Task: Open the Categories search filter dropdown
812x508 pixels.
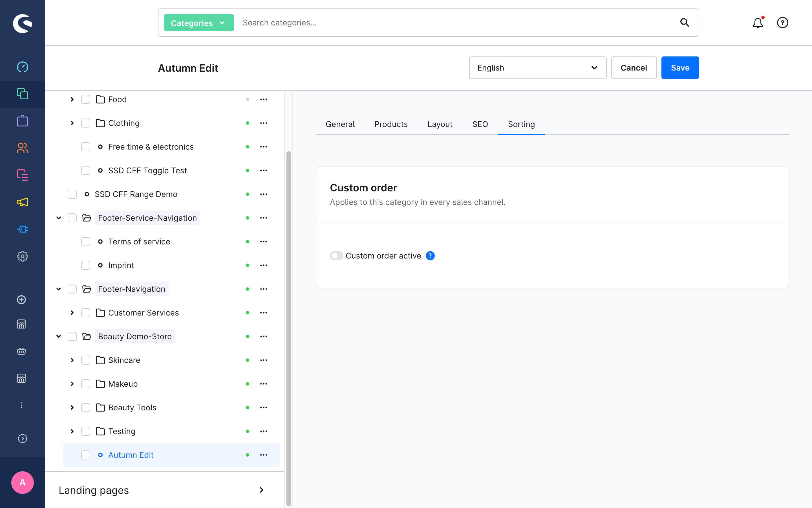Action: click(199, 23)
